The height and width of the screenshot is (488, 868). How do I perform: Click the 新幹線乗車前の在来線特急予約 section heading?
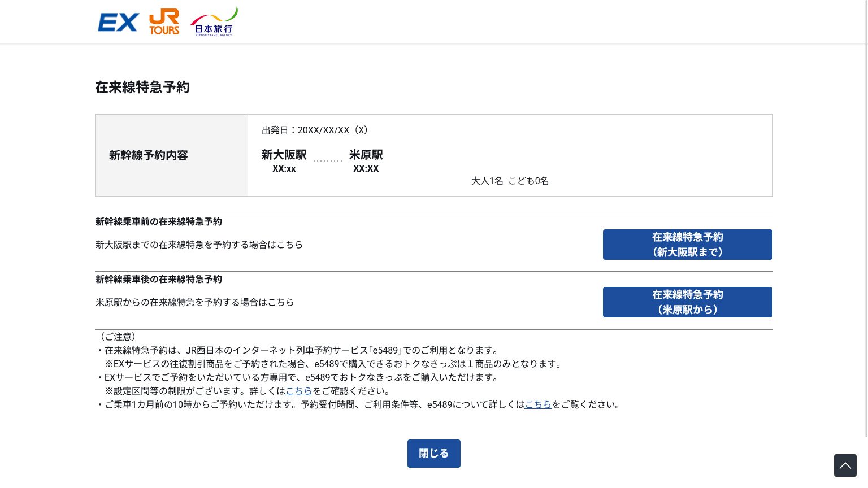tap(159, 221)
